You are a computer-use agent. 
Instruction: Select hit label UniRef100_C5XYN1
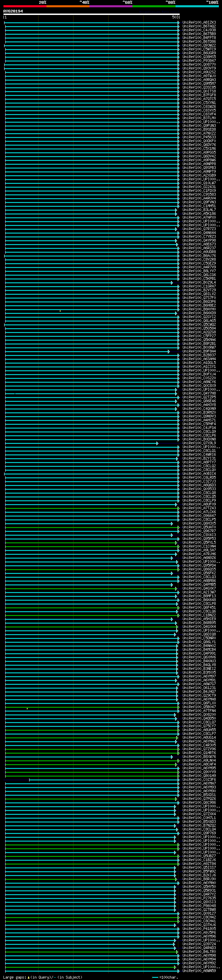(199, 103)
